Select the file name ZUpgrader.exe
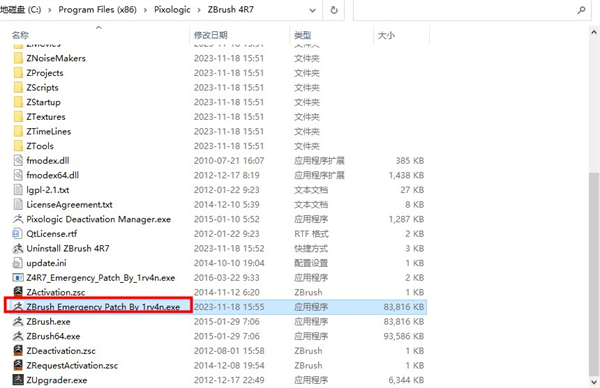This screenshot has width=600, height=388. [57, 380]
